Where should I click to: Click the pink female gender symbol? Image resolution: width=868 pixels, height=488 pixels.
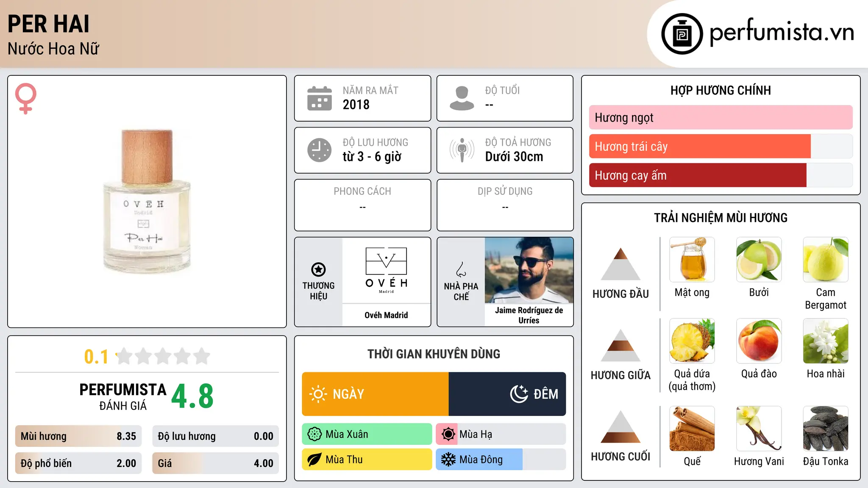25,99
